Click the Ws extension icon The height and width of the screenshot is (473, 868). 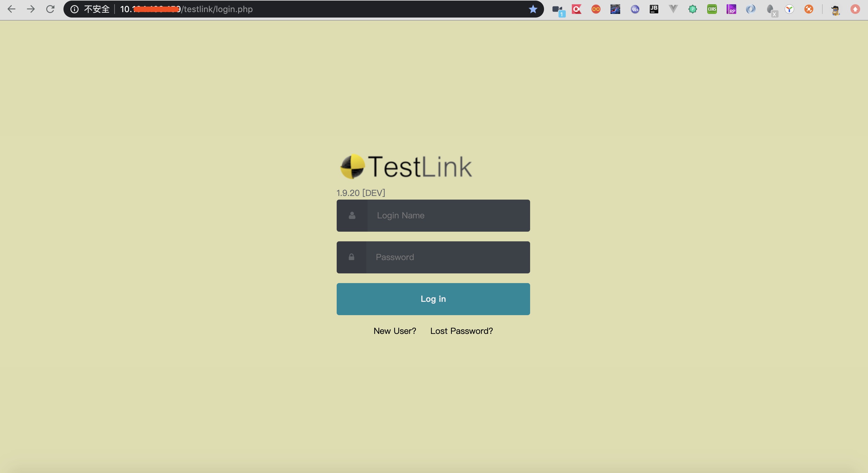(x=635, y=9)
